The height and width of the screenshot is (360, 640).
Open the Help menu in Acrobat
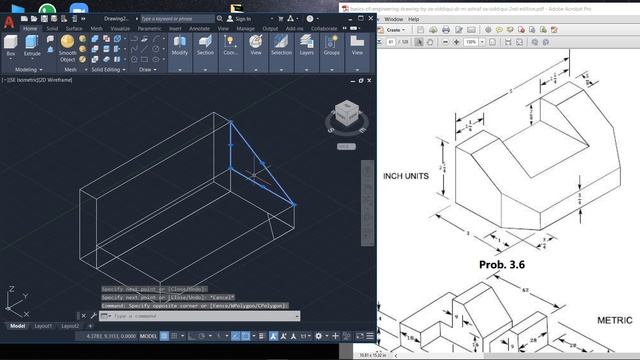(413, 19)
